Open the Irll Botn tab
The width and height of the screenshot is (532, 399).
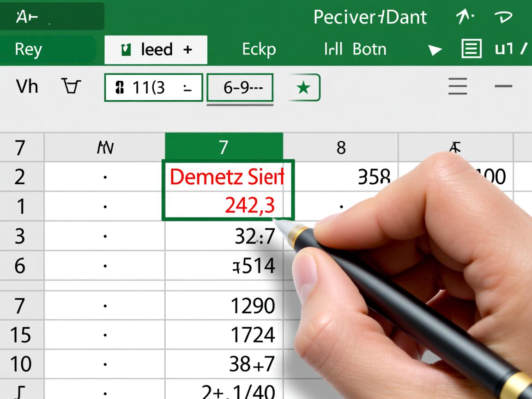(x=355, y=49)
